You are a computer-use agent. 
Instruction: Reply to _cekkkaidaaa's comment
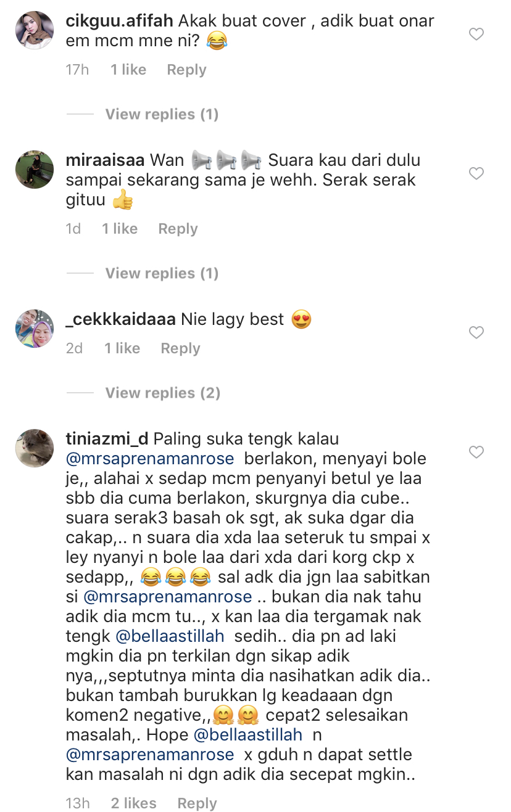coord(180,348)
